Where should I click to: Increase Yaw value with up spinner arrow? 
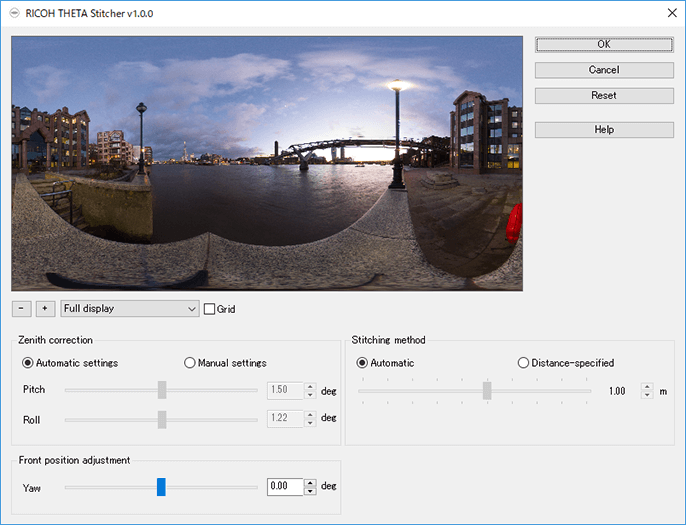click(310, 482)
